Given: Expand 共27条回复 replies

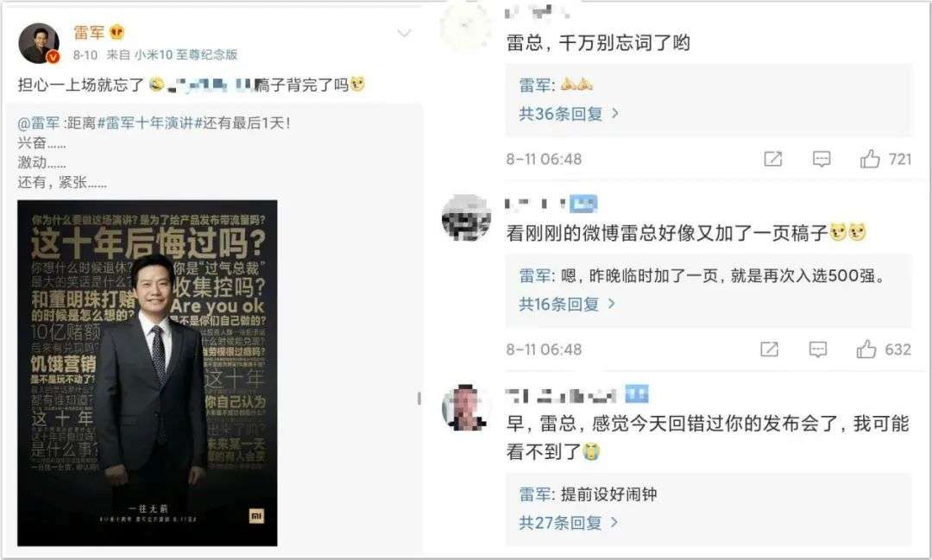Looking at the screenshot, I should coord(568,523).
